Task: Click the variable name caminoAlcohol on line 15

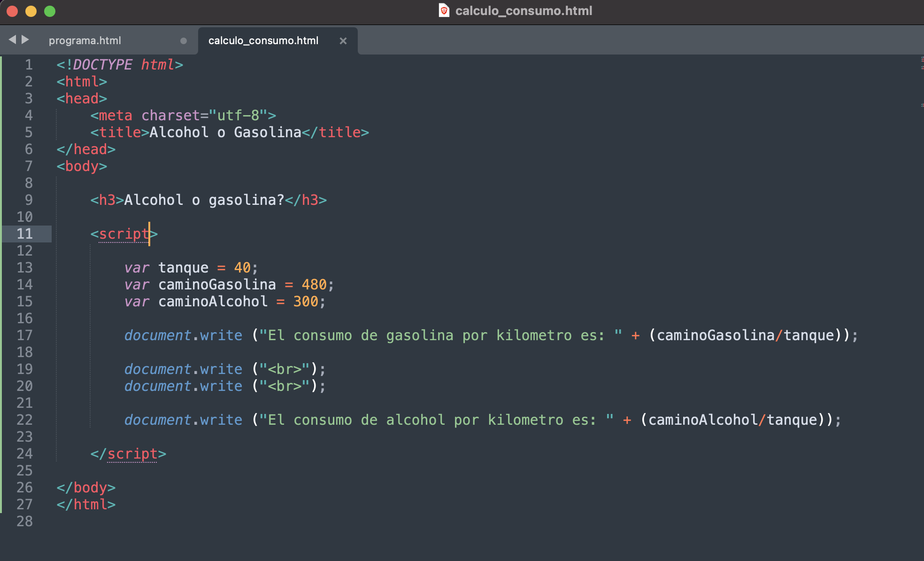Action: coord(213,301)
